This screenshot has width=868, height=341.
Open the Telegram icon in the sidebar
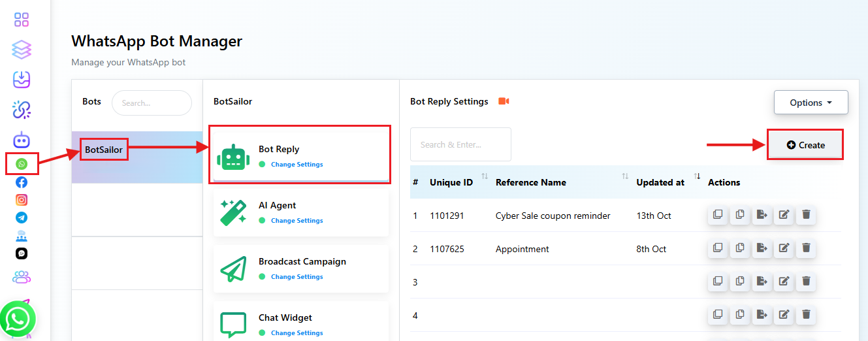(x=22, y=218)
